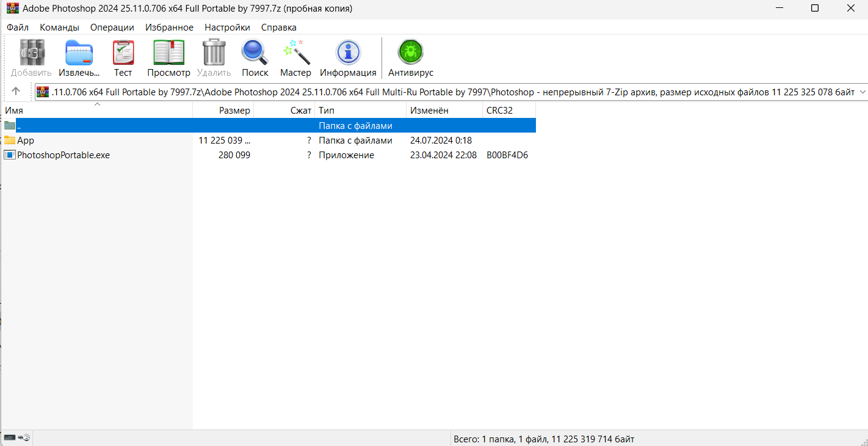Go up one folder with arrow button
Image resolution: width=868 pixels, height=446 pixels.
[16, 92]
